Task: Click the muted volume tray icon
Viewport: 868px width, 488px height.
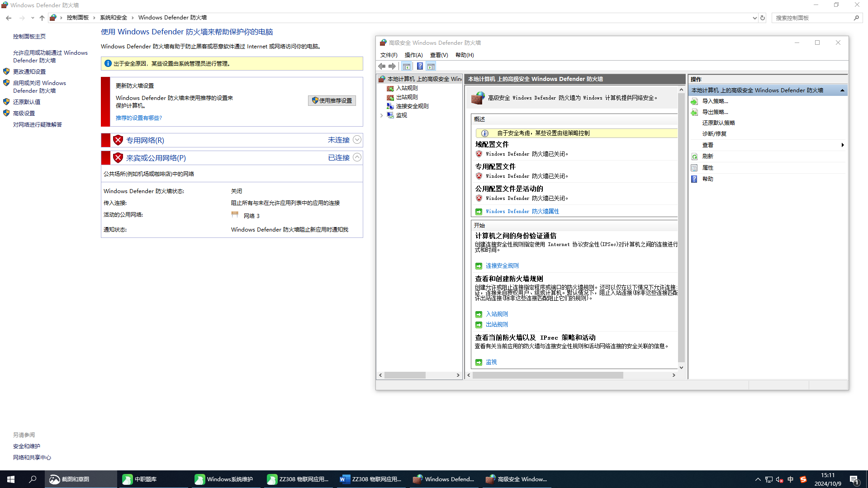Action: pos(780,479)
